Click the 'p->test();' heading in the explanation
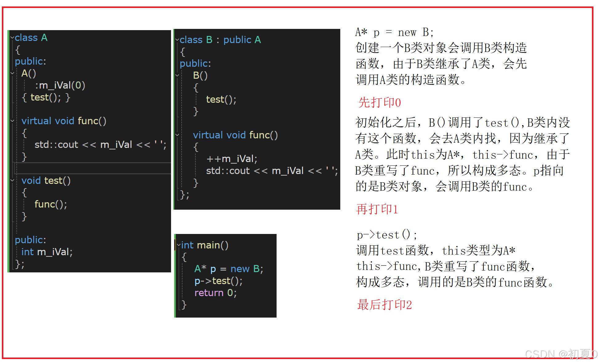The image size is (599, 364). point(387,235)
